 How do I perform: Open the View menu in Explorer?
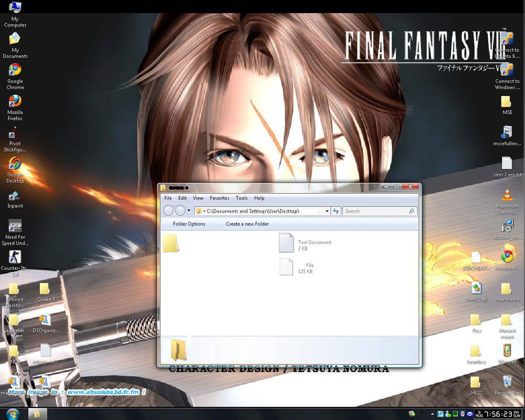(x=198, y=198)
